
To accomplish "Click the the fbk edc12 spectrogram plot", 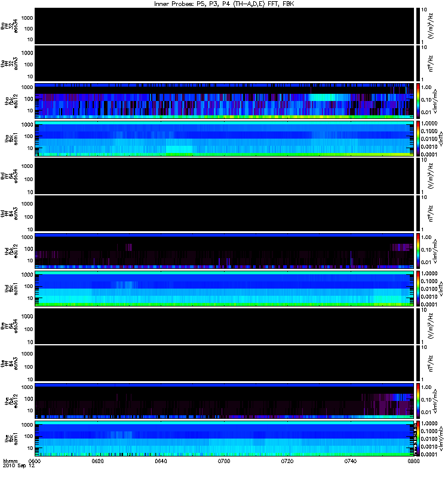I will tap(224, 401).
